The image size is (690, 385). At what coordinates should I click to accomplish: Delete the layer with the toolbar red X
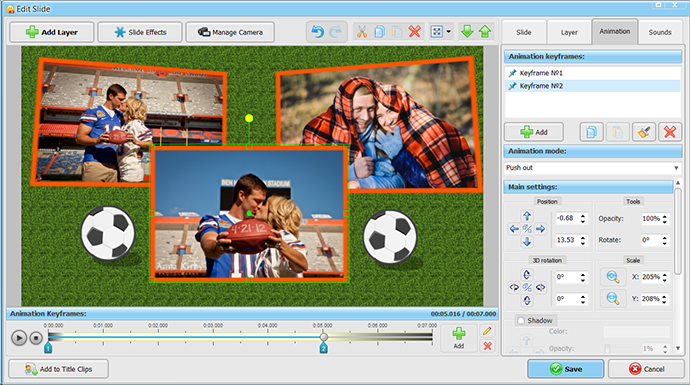pos(415,32)
